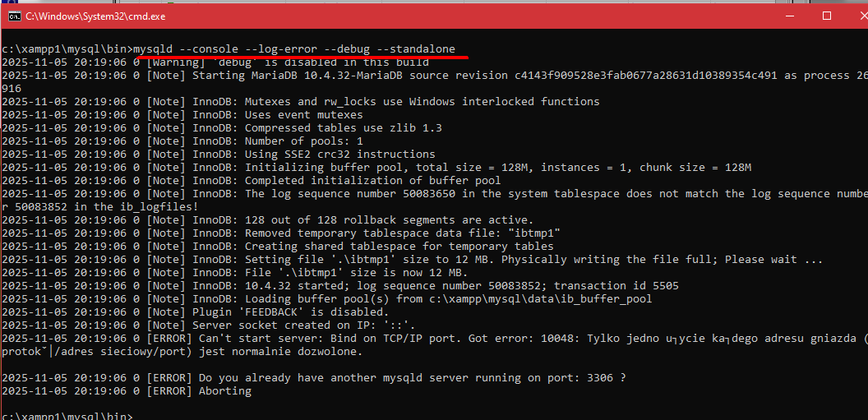Viewport: 868px width, 420px height.
Task: Open the cmd.exe system menu icon
Action: coord(14,16)
